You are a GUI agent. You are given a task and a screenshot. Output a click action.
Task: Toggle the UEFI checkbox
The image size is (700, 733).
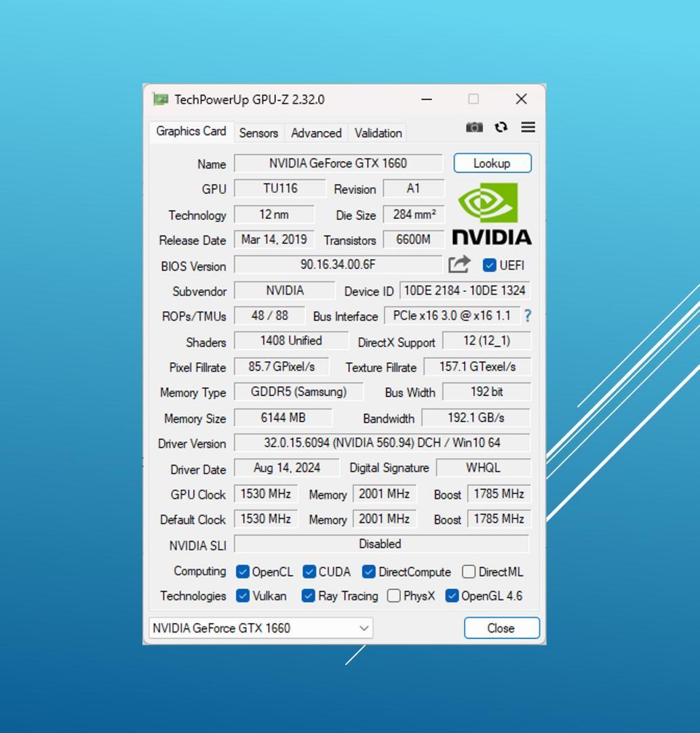489,265
